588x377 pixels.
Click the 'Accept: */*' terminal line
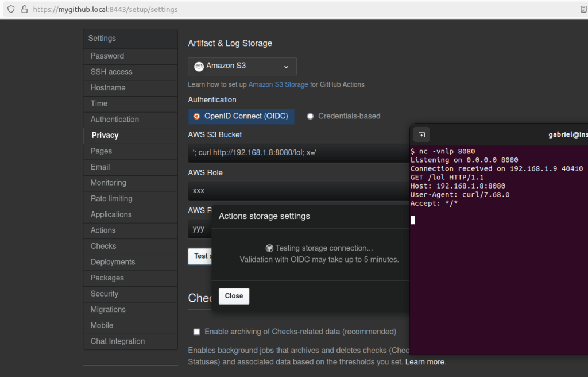(x=434, y=203)
